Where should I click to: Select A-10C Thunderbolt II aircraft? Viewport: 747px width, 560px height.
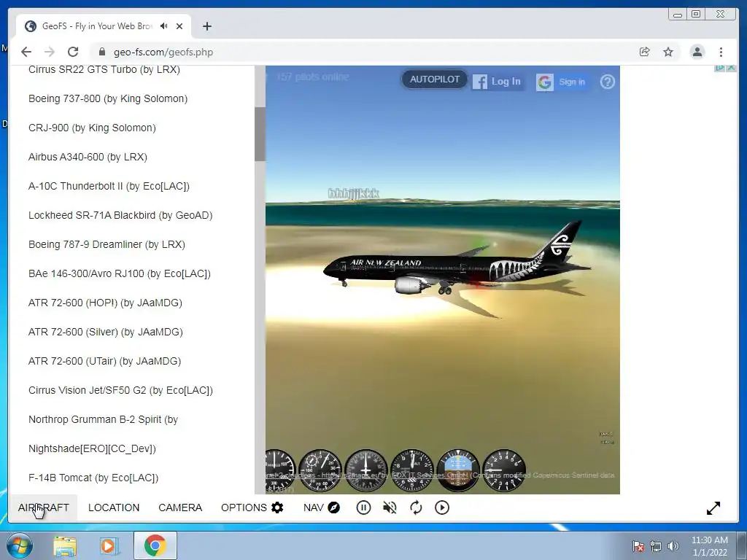pyautogui.click(x=109, y=186)
